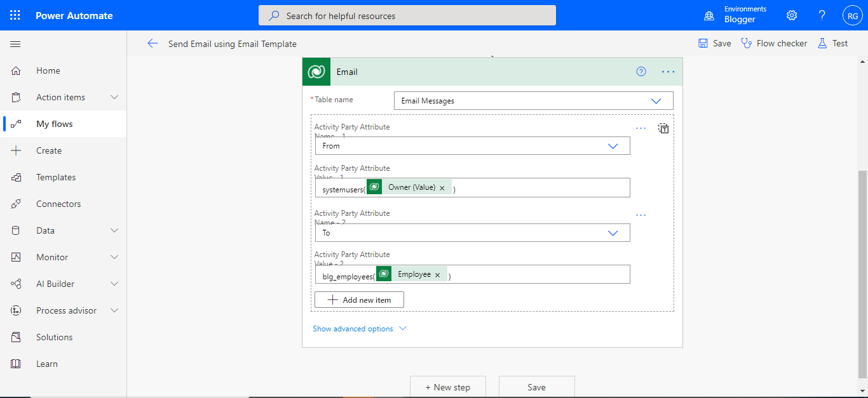Click the Action items clipboard icon

(x=16, y=97)
